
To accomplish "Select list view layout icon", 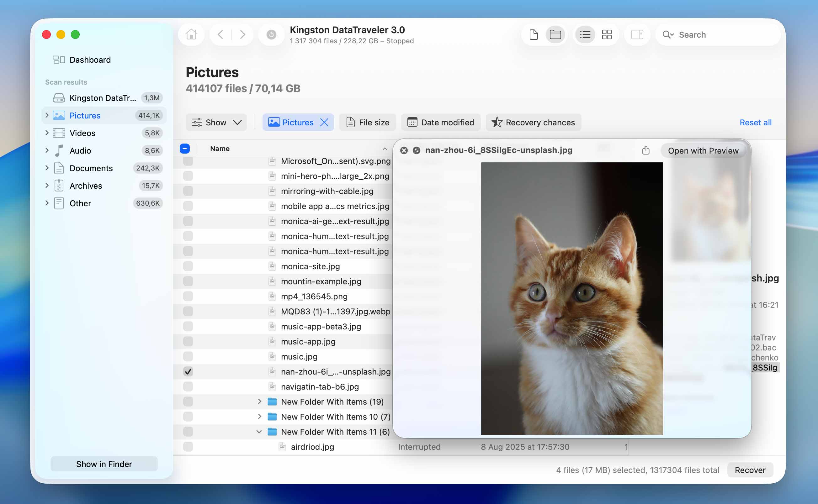I will 585,34.
